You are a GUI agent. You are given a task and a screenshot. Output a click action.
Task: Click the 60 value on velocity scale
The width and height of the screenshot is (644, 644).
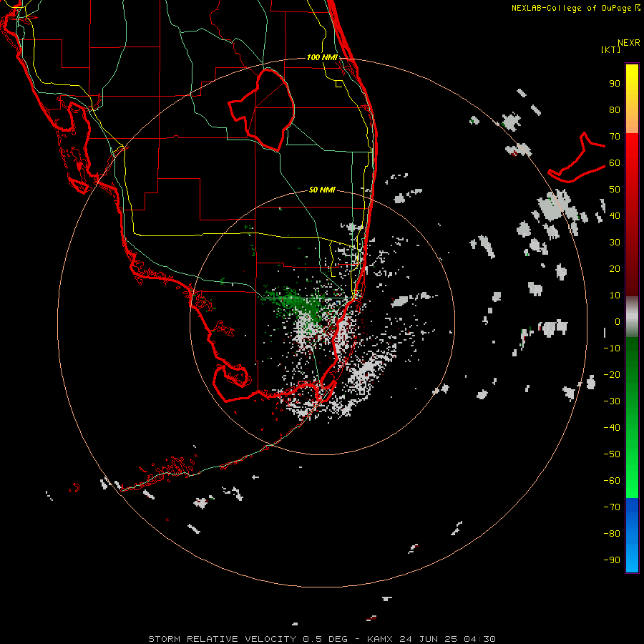(x=615, y=162)
